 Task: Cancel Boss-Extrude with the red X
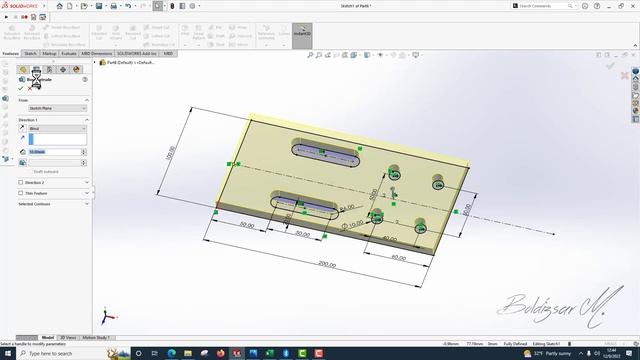30,89
